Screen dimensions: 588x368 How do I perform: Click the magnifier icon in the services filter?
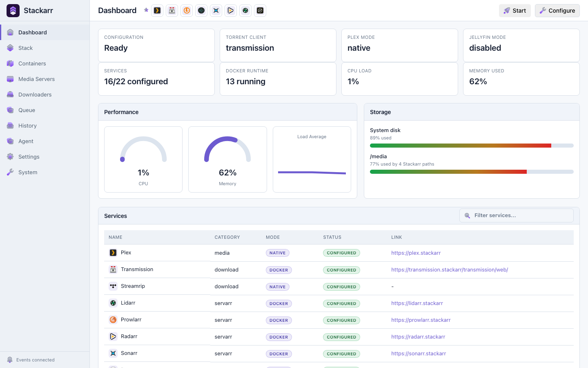pos(467,215)
